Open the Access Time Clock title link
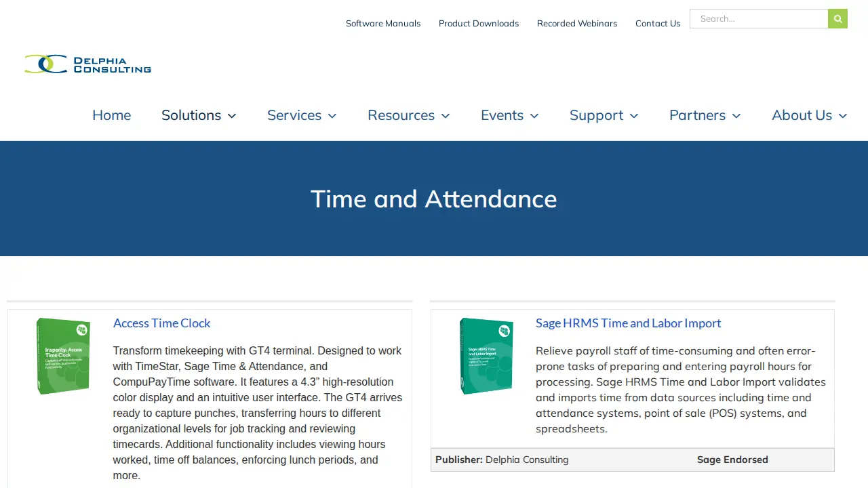 (x=161, y=323)
